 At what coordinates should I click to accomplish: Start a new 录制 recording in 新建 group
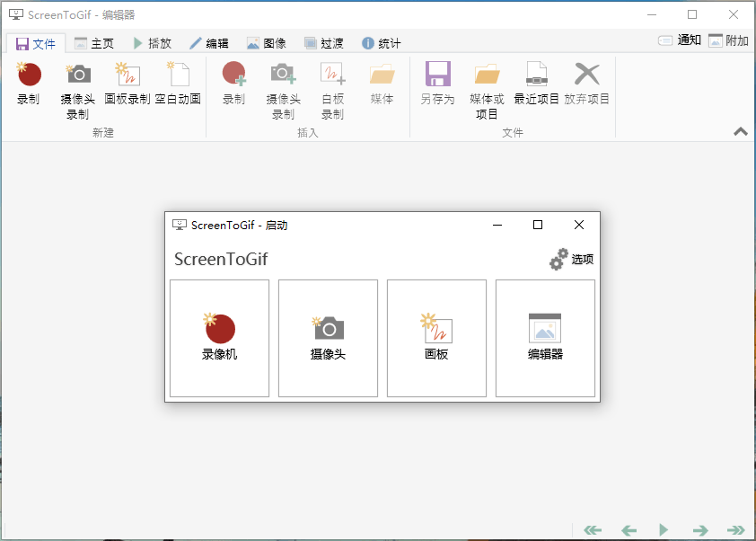pyautogui.click(x=29, y=84)
